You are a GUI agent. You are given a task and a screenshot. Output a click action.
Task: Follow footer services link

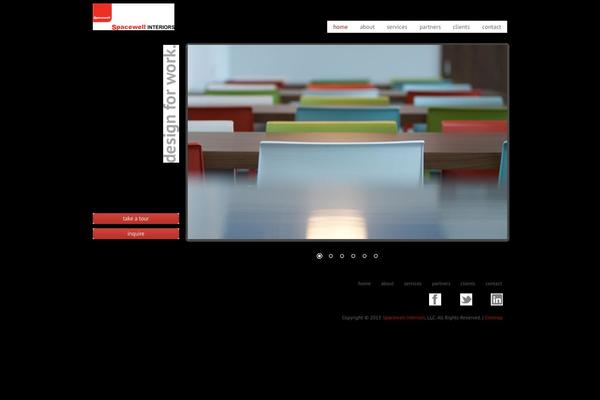click(412, 284)
